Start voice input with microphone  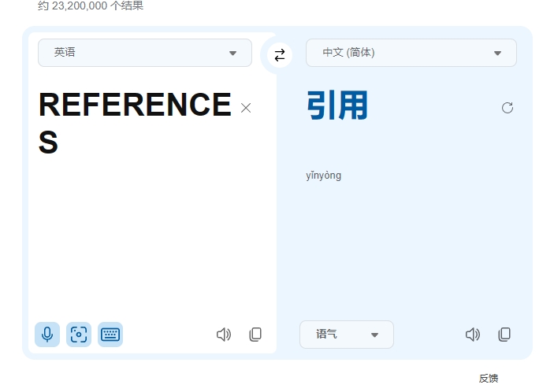coord(47,334)
